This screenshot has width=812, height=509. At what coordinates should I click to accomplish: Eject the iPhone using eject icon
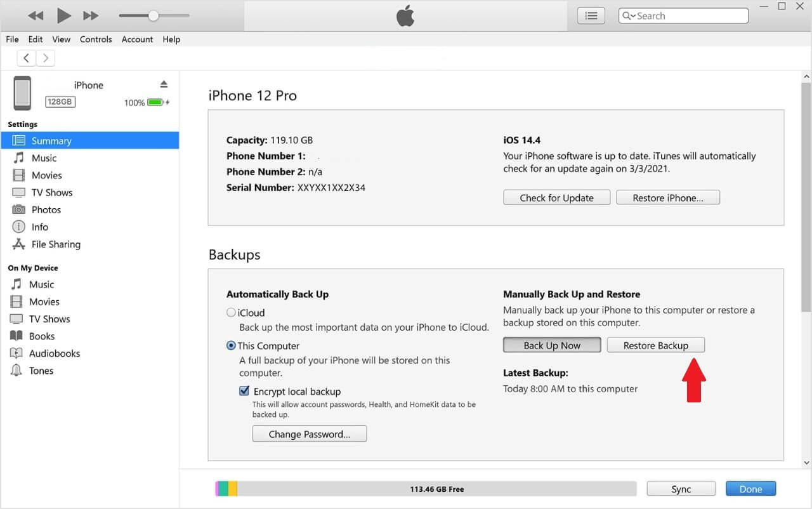[164, 84]
